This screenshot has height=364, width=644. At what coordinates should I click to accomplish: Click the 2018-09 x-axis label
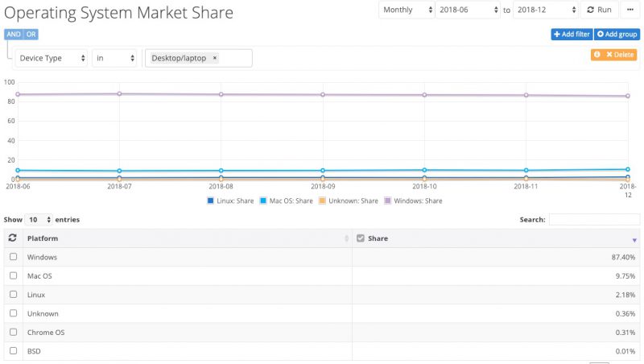(323, 186)
